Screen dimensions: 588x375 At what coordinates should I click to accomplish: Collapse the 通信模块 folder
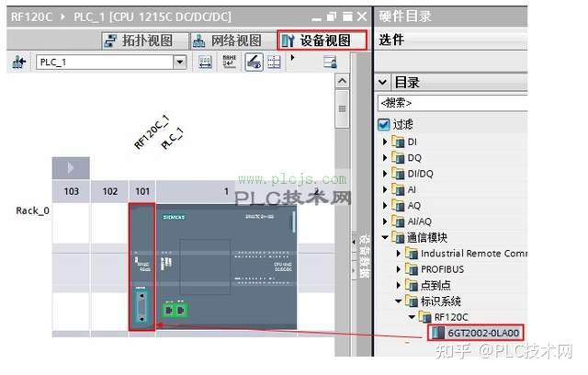[x=385, y=237]
